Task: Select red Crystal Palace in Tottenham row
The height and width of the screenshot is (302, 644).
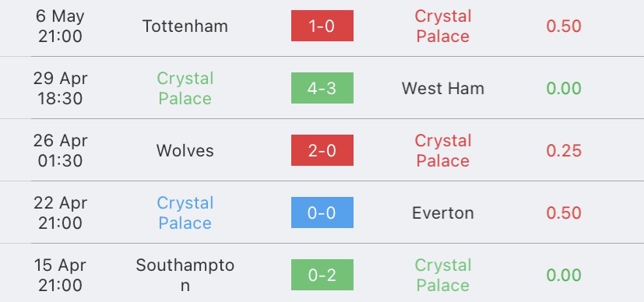Action: pos(443,26)
